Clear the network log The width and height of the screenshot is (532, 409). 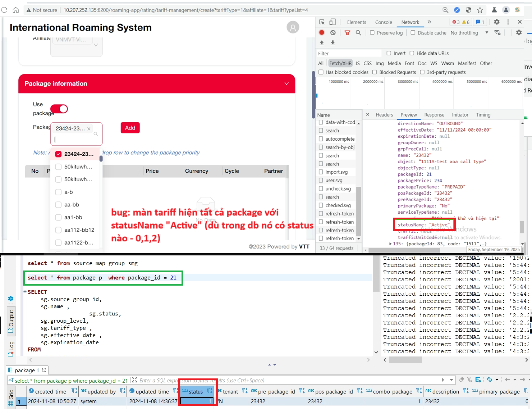[333, 32]
